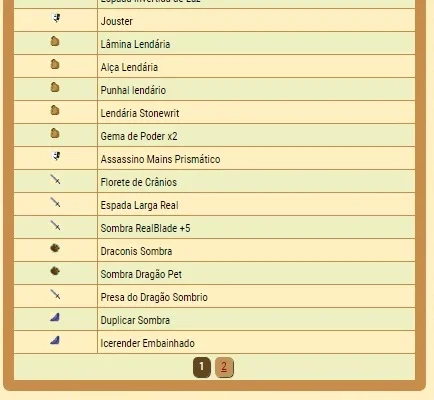Image resolution: width=434 pixels, height=400 pixels.
Task: Click the bag icon next to Lâmina Lendária
Action: point(55,41)
